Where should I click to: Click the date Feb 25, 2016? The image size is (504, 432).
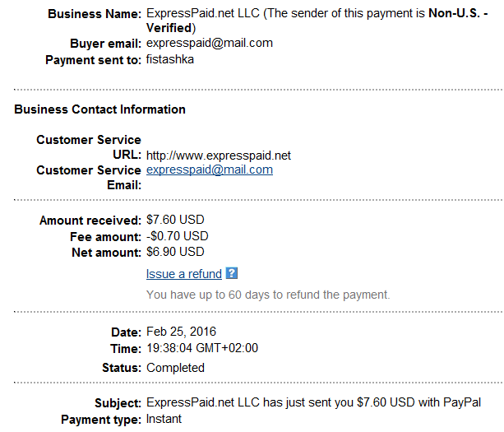(181, 332)
